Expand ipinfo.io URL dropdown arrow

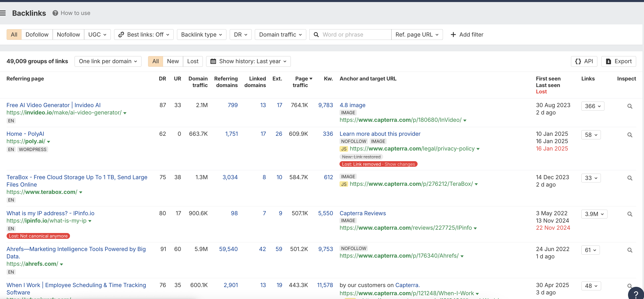click(90, 221)
